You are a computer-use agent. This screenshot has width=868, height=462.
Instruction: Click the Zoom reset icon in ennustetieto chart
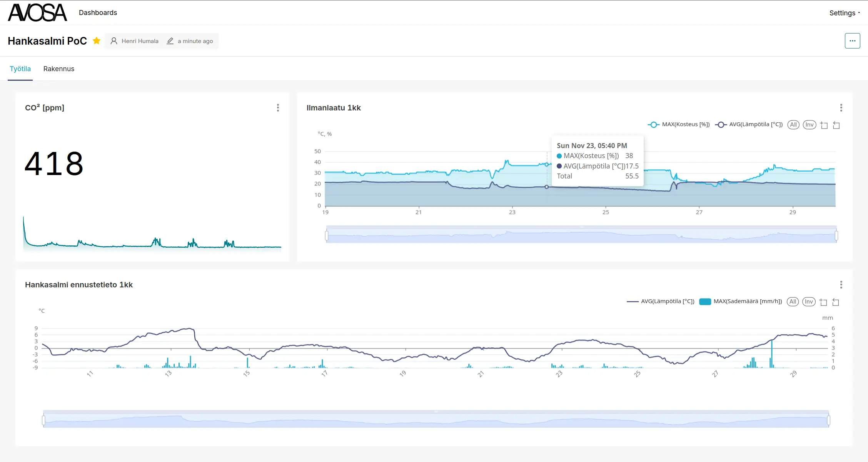[x=835, y=302]
